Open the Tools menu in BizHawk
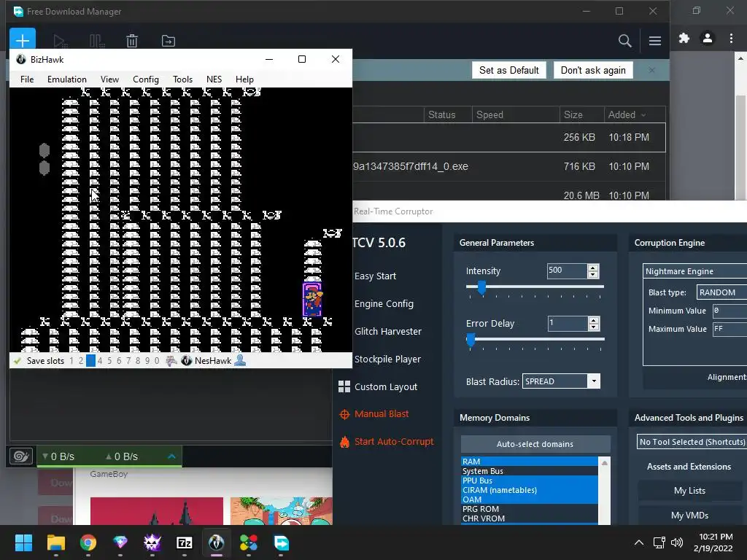Viewport: 747px width, 560px height. coord(182,79)
